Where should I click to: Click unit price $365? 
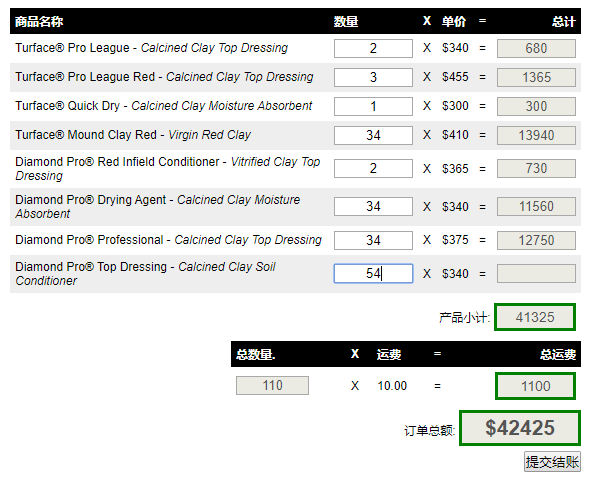(455, 168)
